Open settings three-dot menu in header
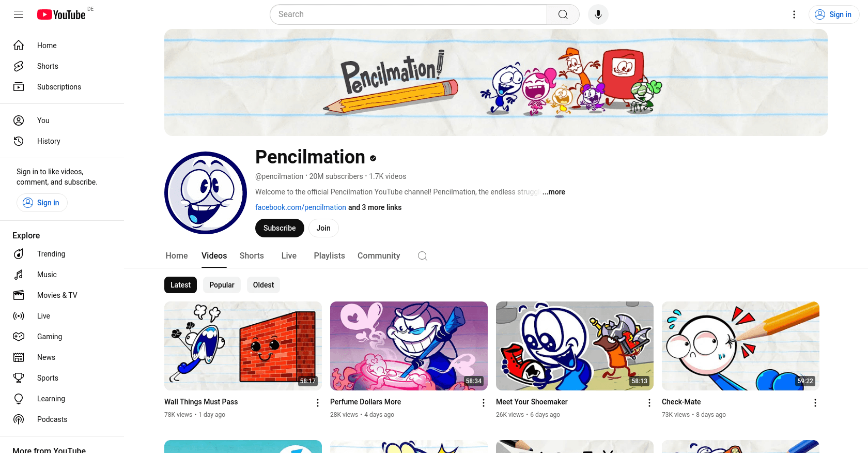 pyautogui.click(x=794, y=14)
